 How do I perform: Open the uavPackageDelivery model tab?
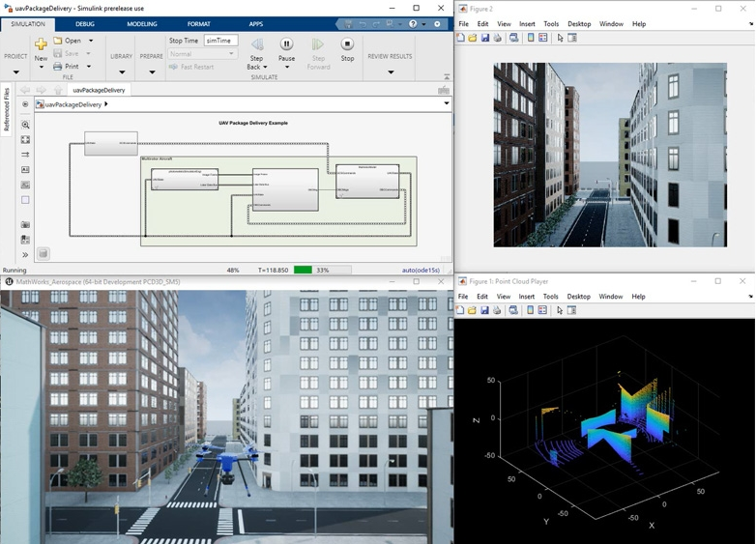click(99, 90)
